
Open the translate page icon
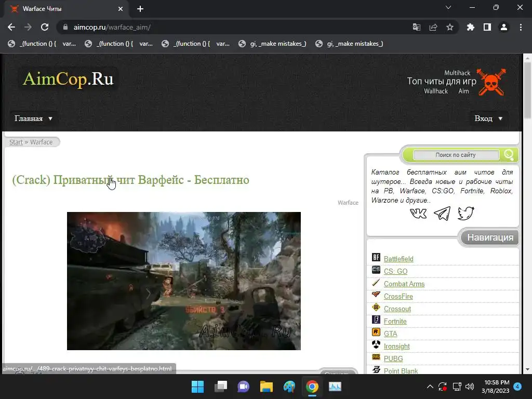[x=416, y=27]
